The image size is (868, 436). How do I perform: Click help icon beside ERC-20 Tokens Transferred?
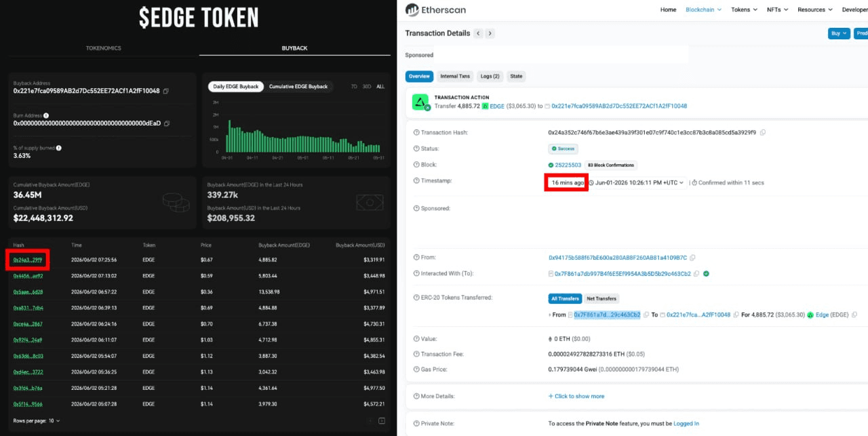tap(416, 298)
